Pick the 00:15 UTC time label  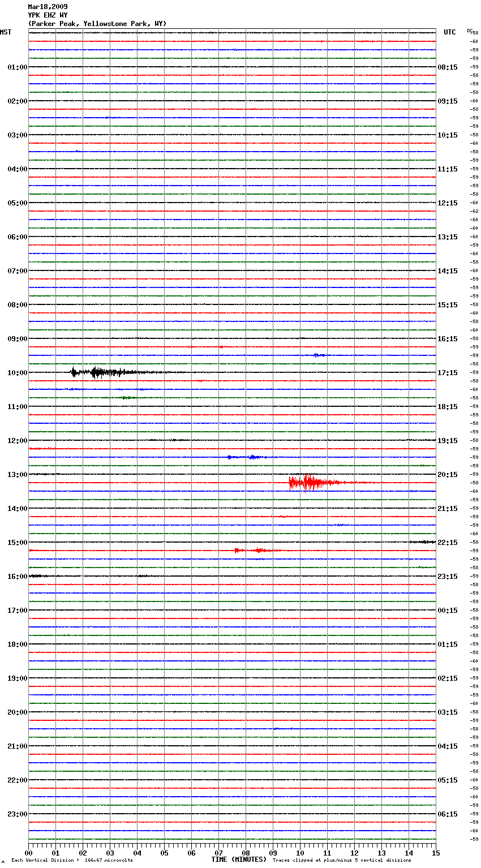click(448, 611)
